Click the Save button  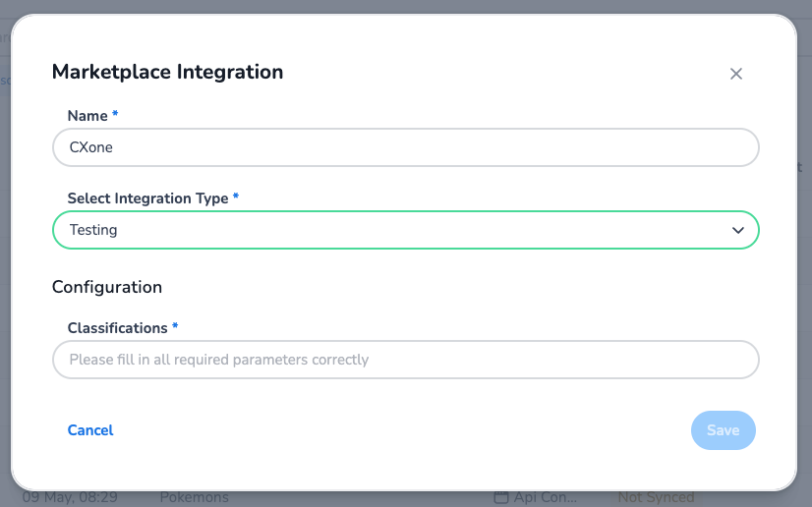723,430
